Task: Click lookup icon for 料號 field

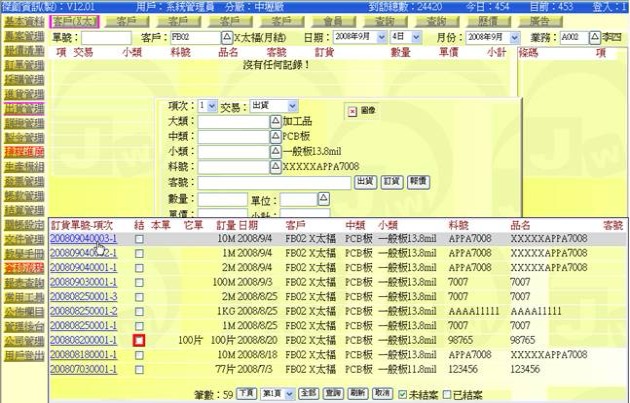Action: pyautogui.click(x=276, y=166)
